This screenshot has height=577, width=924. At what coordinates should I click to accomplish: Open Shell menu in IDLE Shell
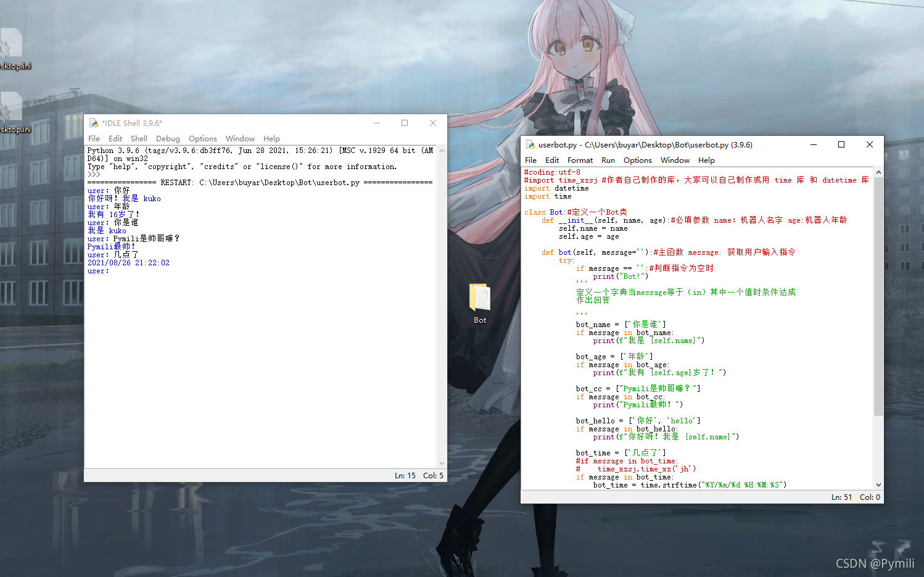click(139, 139)
